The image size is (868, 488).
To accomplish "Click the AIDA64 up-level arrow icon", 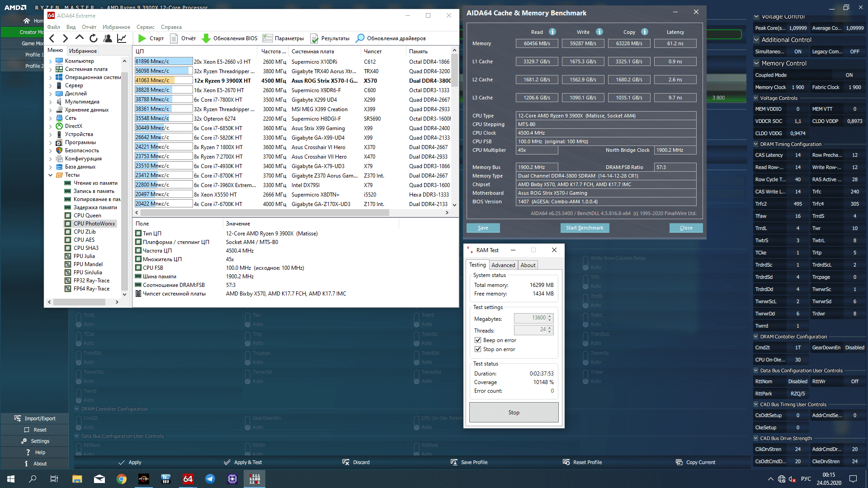I will coord(80,38).
